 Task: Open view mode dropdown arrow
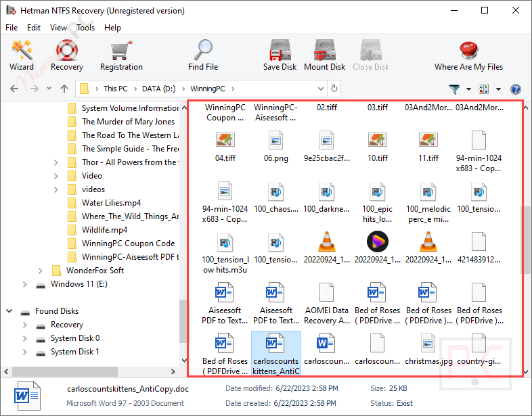tap(498, 89)
